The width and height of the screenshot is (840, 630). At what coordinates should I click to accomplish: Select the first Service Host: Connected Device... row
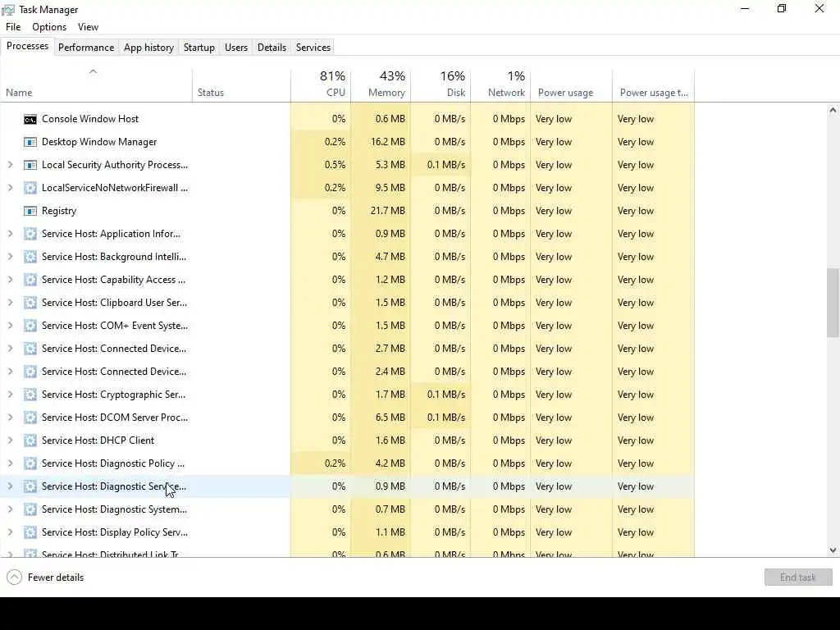347,349
